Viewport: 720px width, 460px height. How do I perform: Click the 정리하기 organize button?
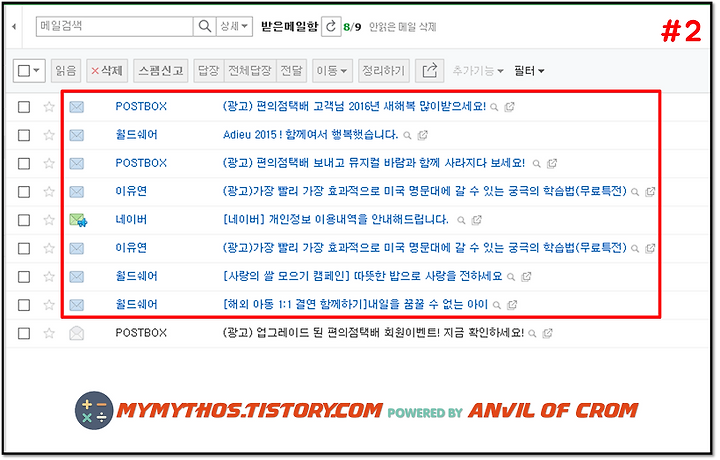pos(383,71)
